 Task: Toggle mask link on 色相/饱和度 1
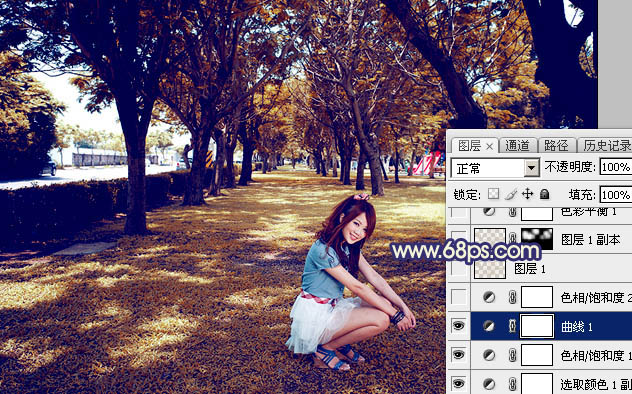click(x=512, y=355)
